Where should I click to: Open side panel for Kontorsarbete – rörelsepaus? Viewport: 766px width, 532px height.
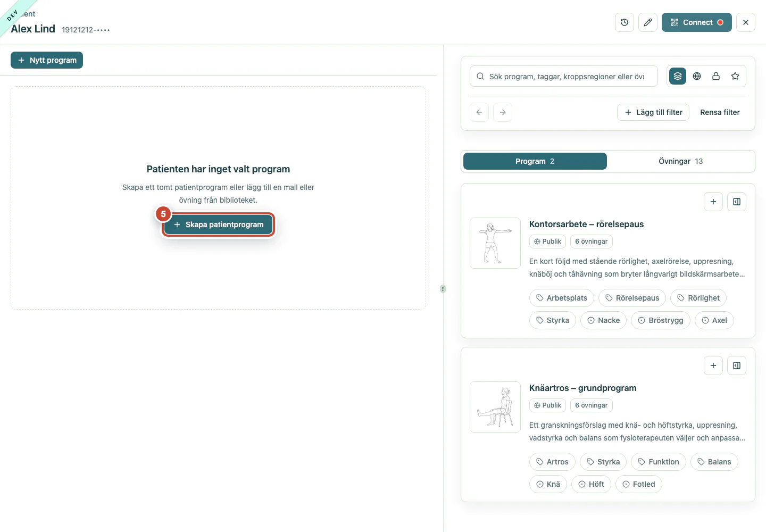coord(737,202)
